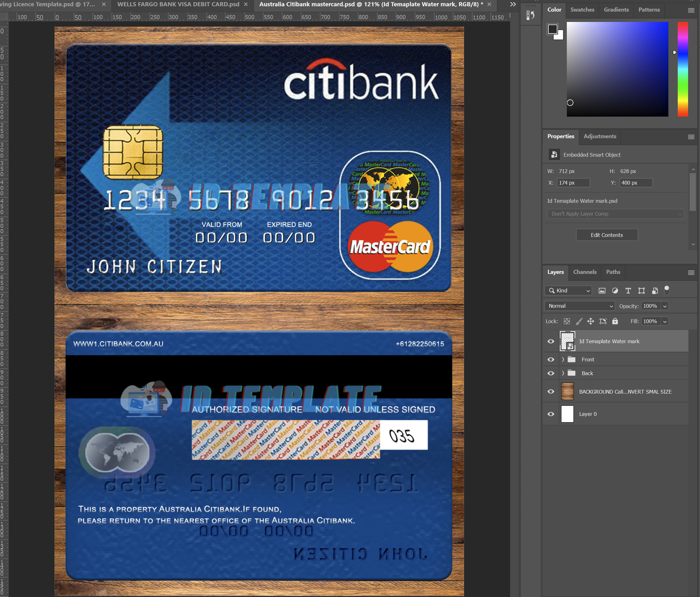Open the Normal blend mode dropdown

pyautogui.click(x=579, y=306)
